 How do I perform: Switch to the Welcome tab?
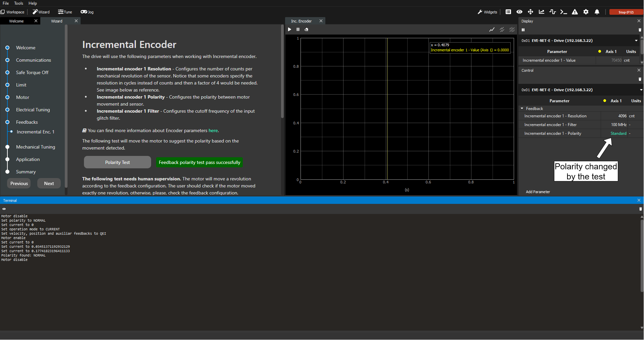pyautogui.click(x=16, y=21)
